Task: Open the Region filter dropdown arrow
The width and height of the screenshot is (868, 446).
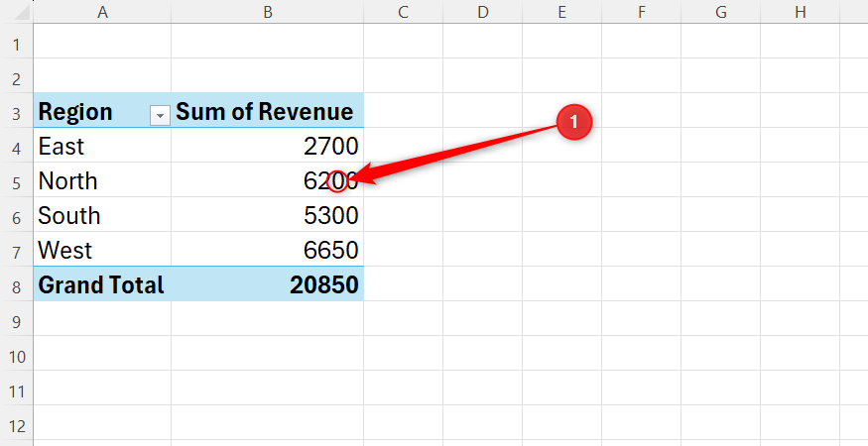Action: coord(160,116)
